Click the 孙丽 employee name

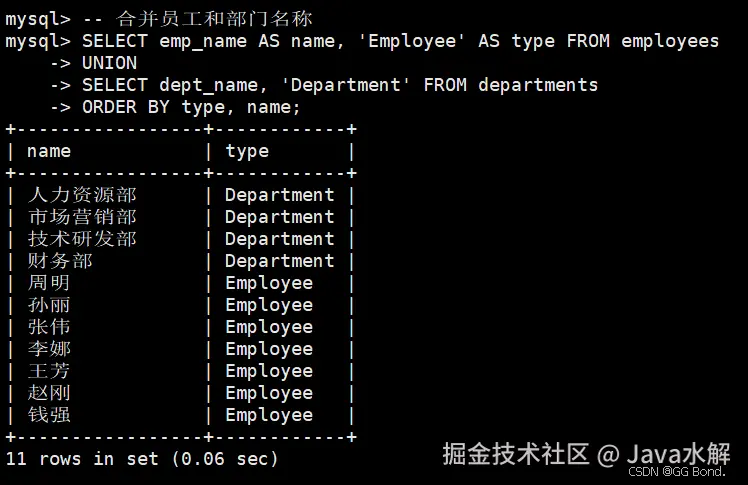click(49, 305)
